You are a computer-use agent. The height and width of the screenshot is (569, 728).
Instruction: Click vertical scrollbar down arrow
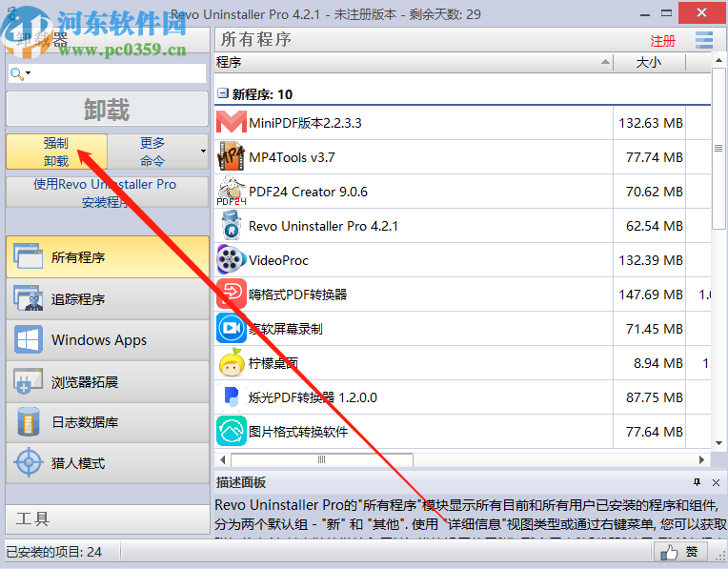tap(718, 443)
